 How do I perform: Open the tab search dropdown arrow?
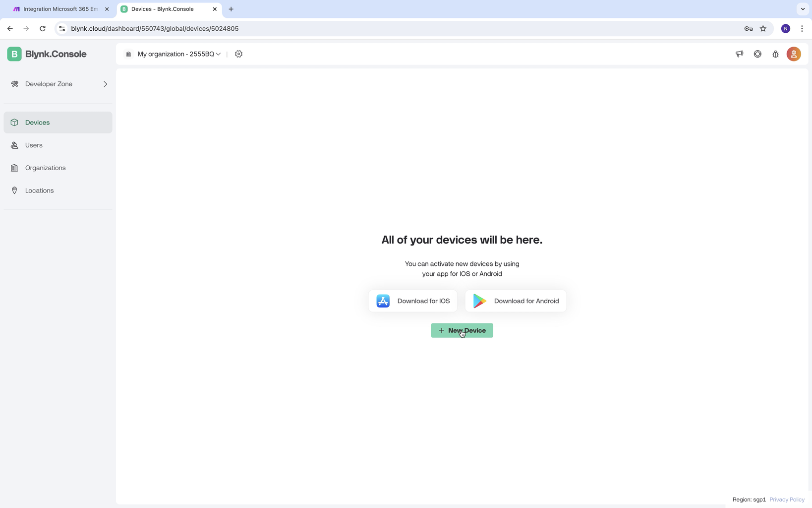tap(803, 9)
